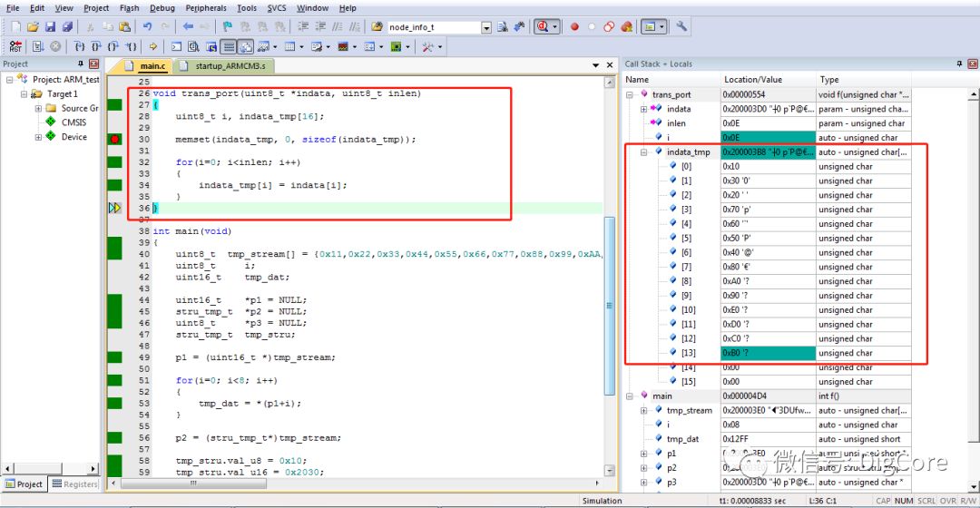Close the Call Stack + Locals panel
The height and width of the screenshot is (508, 980).
pyautogui.click(x=973, y=63)
